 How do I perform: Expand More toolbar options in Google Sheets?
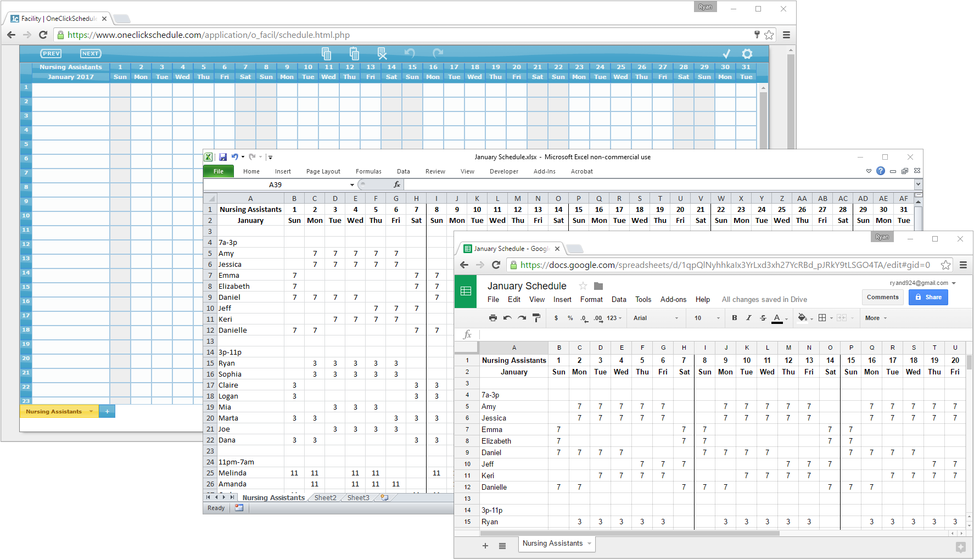(x=876, y=318)
